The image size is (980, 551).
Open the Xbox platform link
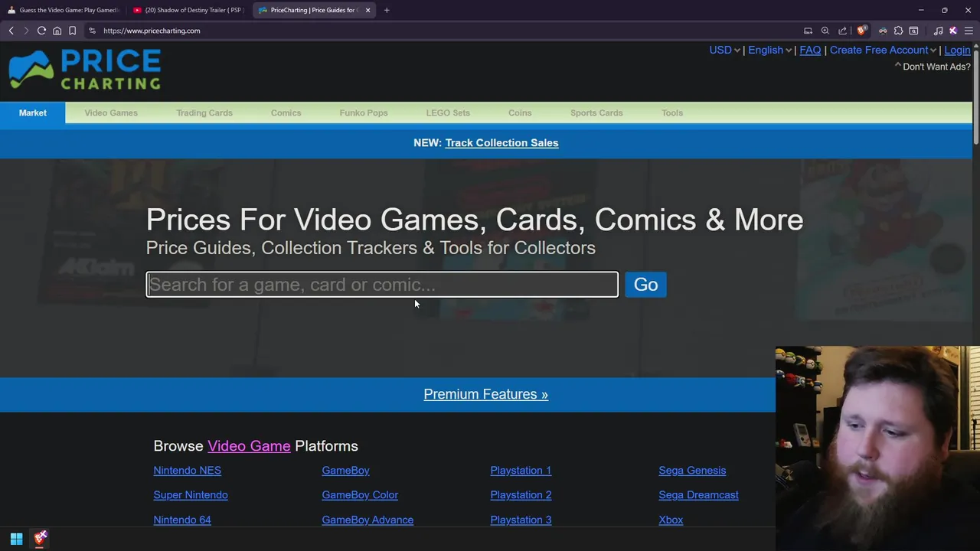tap(671, 520)
